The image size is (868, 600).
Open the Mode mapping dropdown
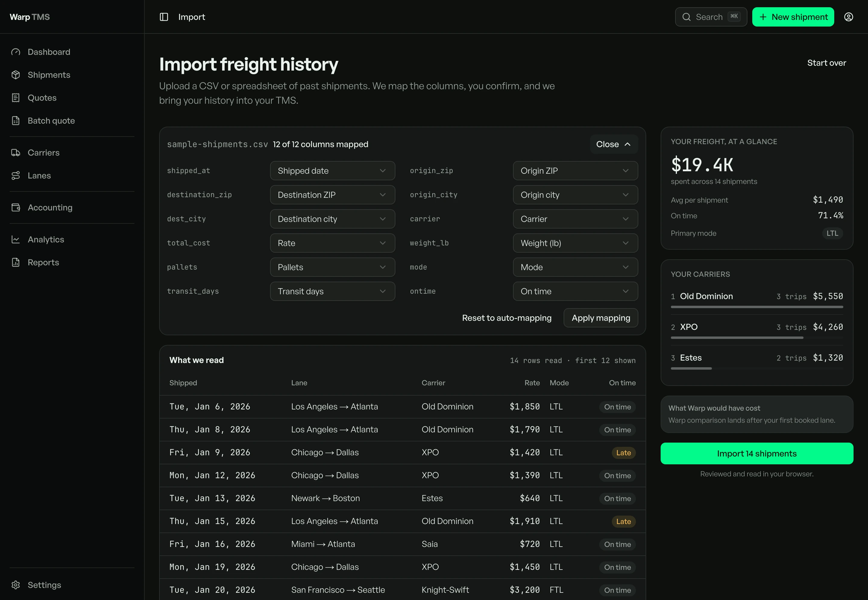(575, 267)
